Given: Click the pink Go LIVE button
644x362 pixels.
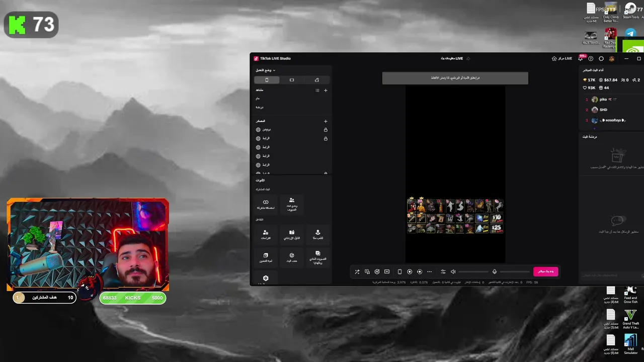Looking at the screenshot, I should point(545,271).
